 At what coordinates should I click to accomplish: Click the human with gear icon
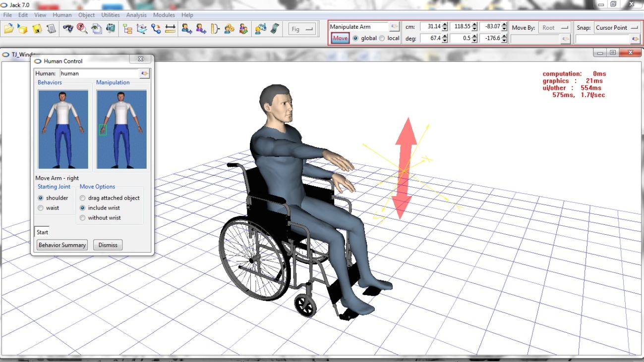coord(229,29)
